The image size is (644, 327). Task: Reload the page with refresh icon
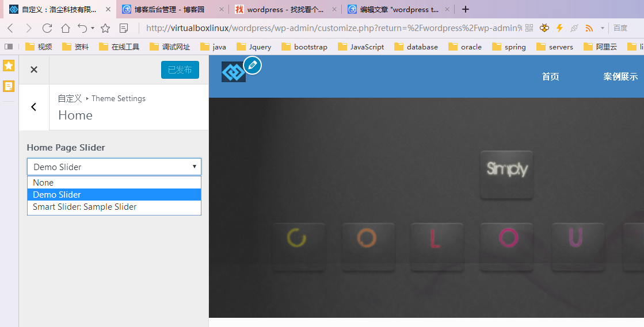coord(47,28)
